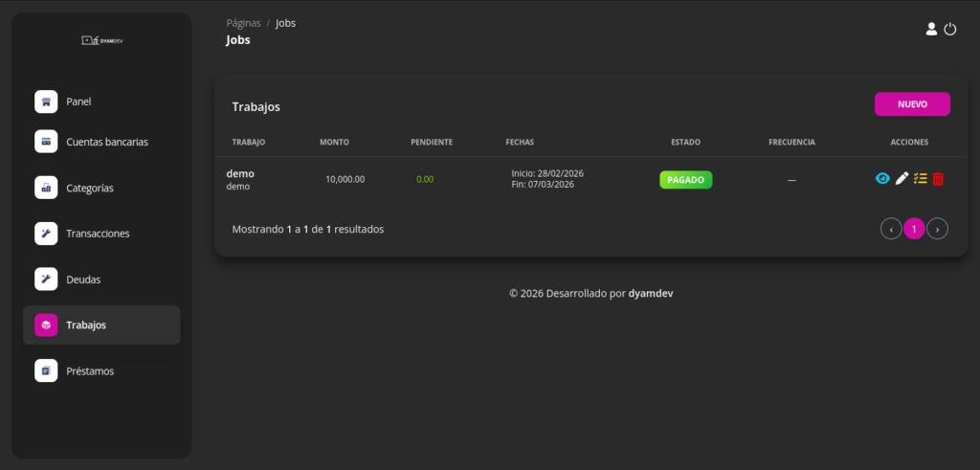Click the PAGADO status badge
This screenshot has height=470, width=980.
685,179
